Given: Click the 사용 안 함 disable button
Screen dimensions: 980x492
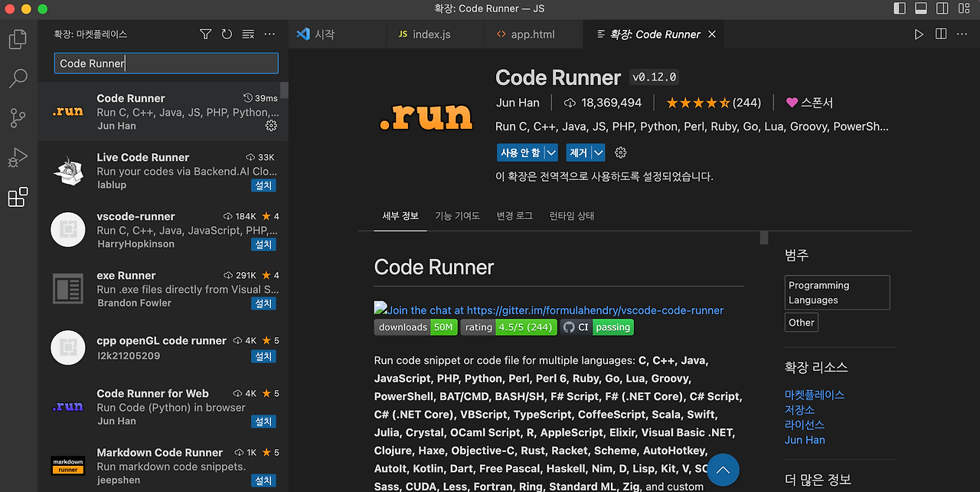Looking at the screenshot, I should click(520, 153).
